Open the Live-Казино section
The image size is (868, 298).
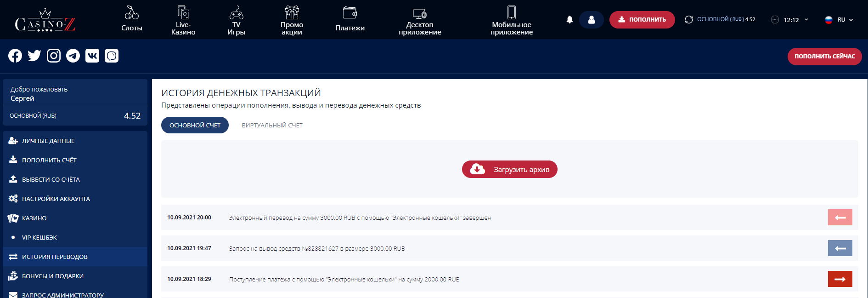click(183, 20)
